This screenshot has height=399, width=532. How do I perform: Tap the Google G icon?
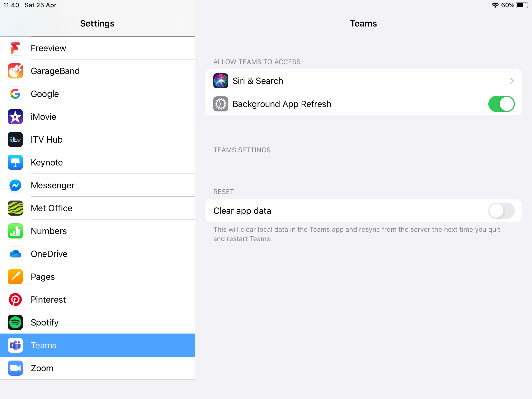pos(15,94)
